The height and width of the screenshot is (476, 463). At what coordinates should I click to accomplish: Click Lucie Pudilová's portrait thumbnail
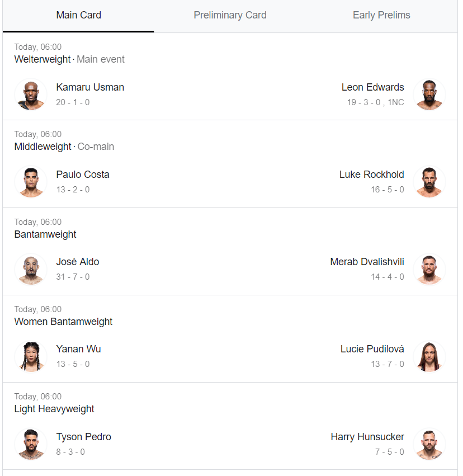pyautogui.click(x=429, y=356)
